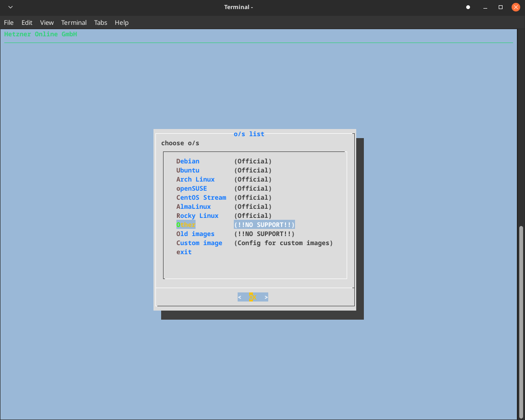Image resolution: width=525 pixels, height=420 pixels.
Task: Select exit in the o/s list
Action: tap(184, 252)
